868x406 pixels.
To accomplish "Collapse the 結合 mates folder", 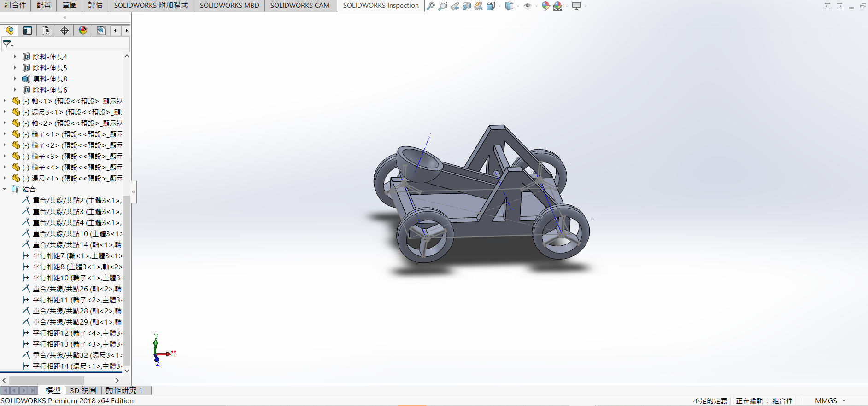I will pyautogui.click(x=5, y=189).
